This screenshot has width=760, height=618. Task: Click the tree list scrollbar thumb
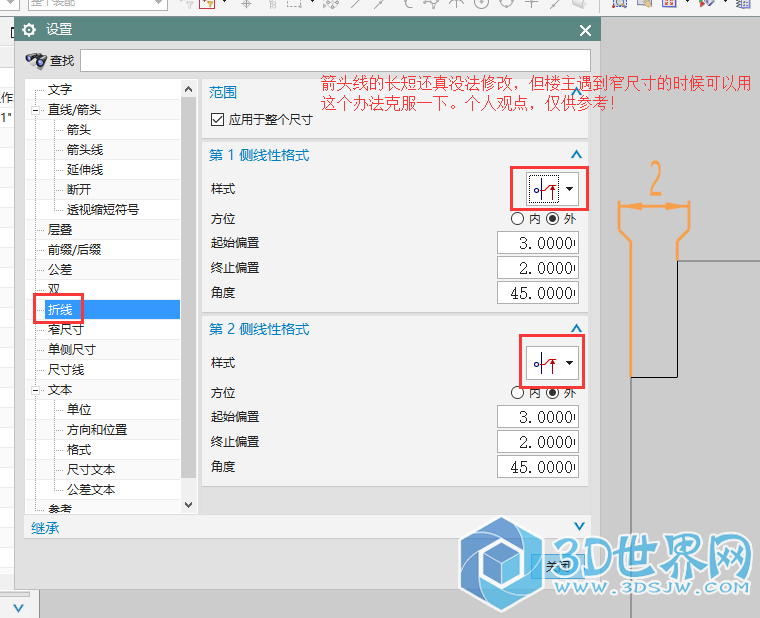click(188, 287)
